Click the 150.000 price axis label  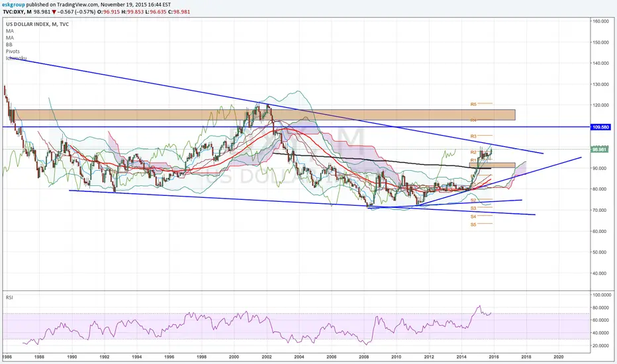tap(601, 42)
